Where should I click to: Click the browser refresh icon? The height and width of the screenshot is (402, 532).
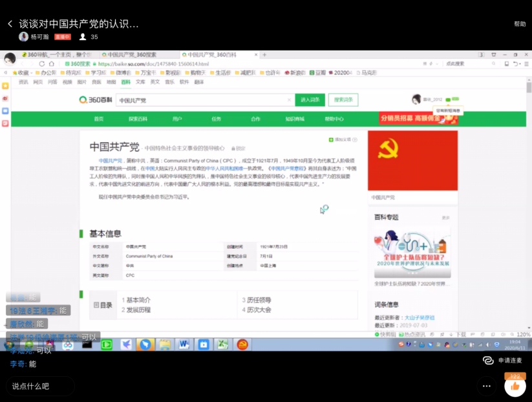(42, 64)
